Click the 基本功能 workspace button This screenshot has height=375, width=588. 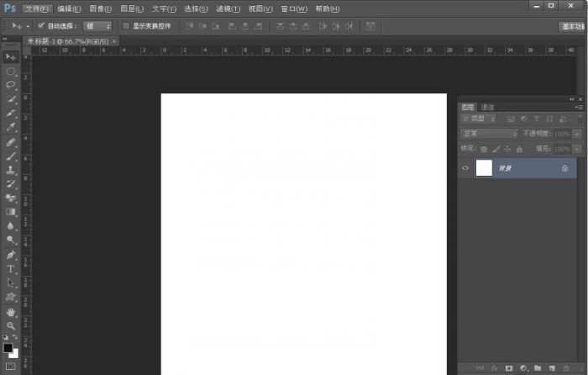pyautogui.click(x=573, y=26)
